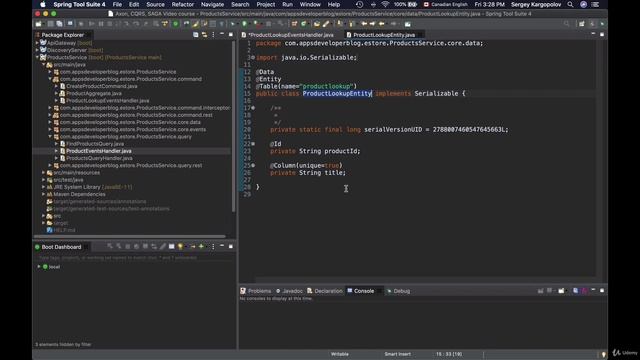
Task: Click the green Run launch icon
Action: (244, 24)
